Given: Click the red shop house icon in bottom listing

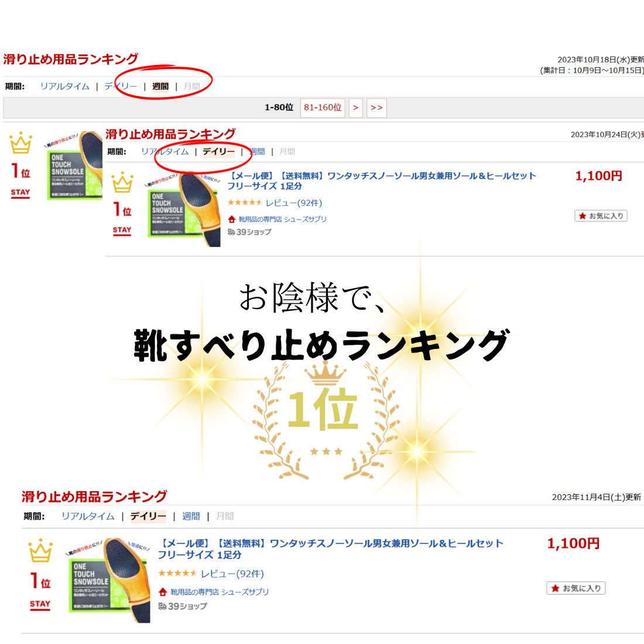Looking at the screenshot, I should tap(163, 592).
